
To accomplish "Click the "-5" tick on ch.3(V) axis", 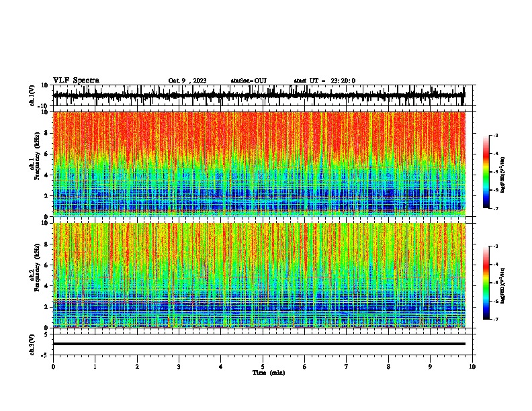I will point(45,355).
